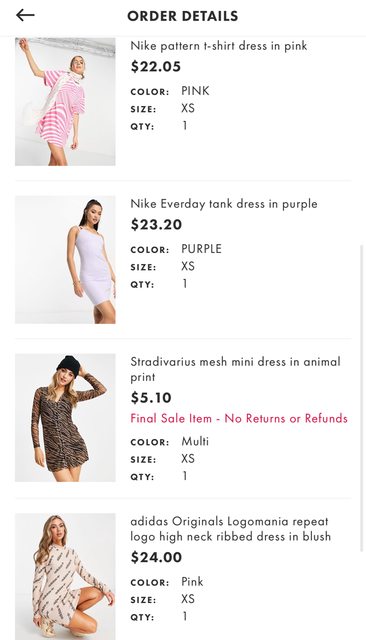Click the ORDER DETAILS header title
This screenshot has width=366, height=640.
[x=183, y=16]
